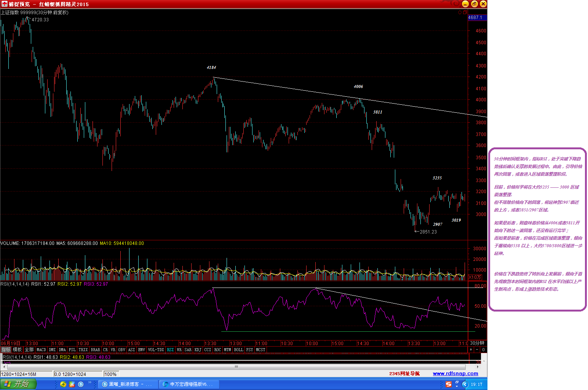The image size is (588, 390).
Task: Click the Sogou input method tray icon
Action: tap(449, 384)
